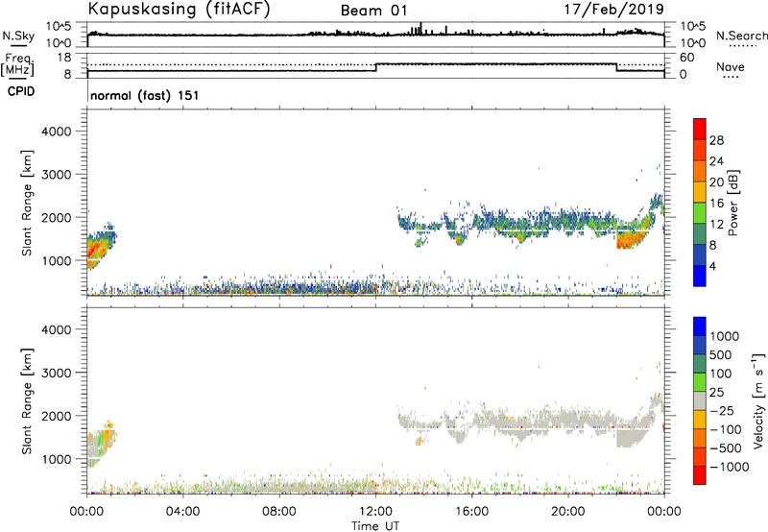The image size is (768, 532).
Task: Click the 'Freq. [MHz]' axis label
Action: 18,64
